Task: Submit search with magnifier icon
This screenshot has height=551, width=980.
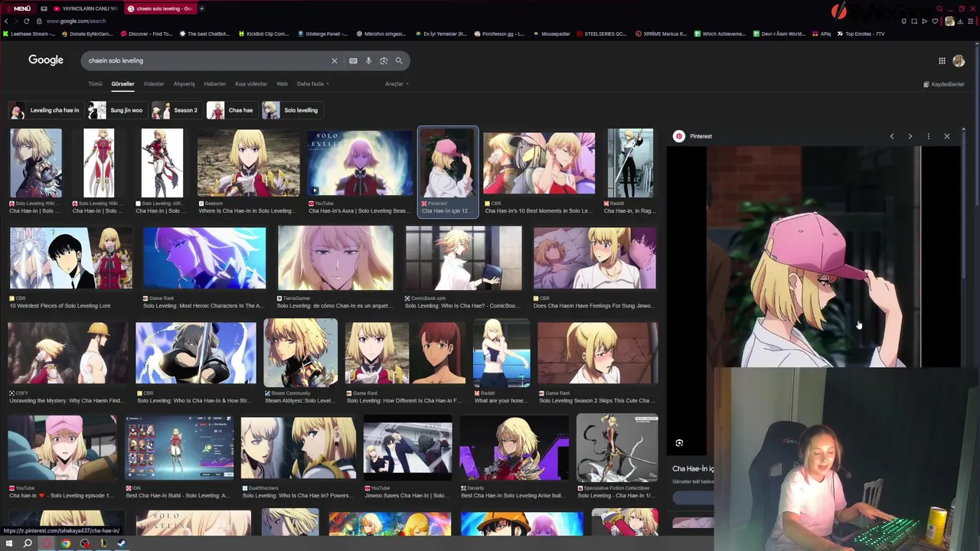Action: click(399, 60)
